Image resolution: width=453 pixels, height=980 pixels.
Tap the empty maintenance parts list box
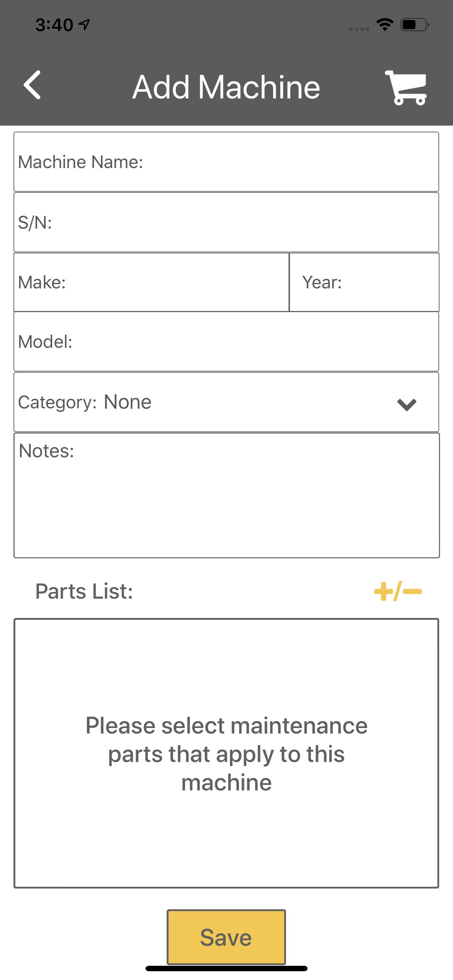226,753
